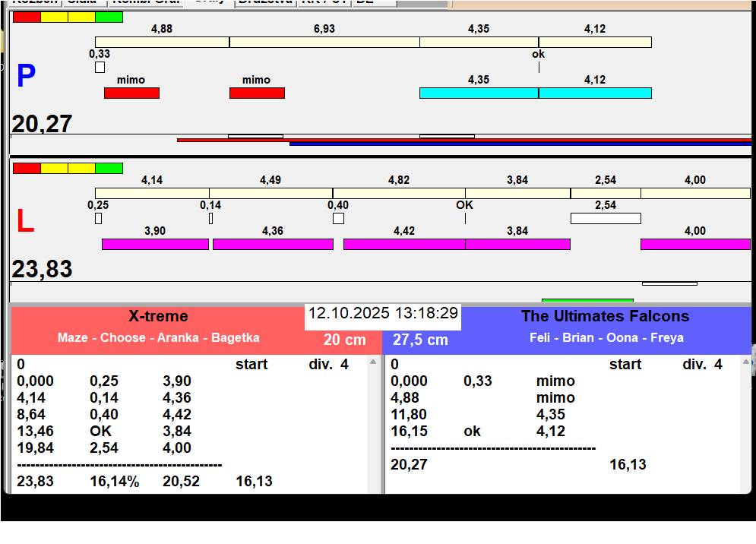Select the first red mimo bar in lane P
The width and height of the screenshot is (756, 544).
coord(131,93)
